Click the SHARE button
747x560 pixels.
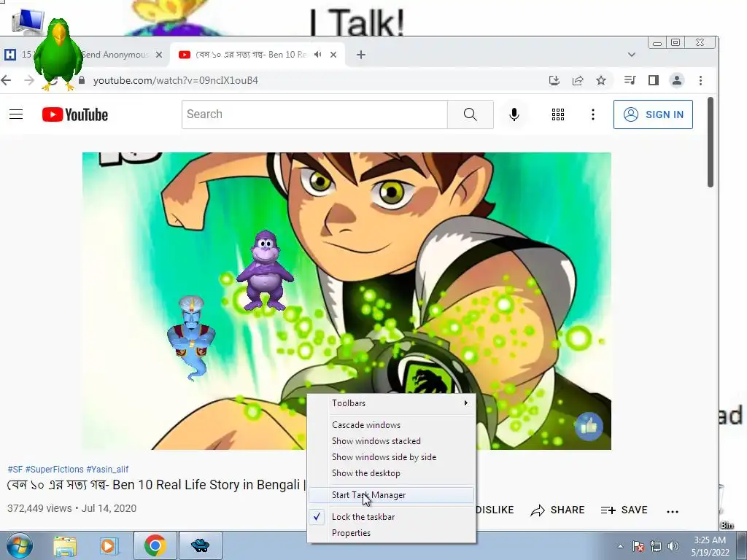click(557, 510)
